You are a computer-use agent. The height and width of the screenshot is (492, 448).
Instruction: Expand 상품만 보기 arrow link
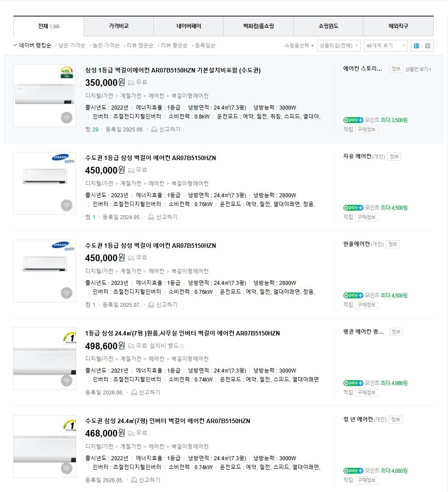tap(418, 69)
